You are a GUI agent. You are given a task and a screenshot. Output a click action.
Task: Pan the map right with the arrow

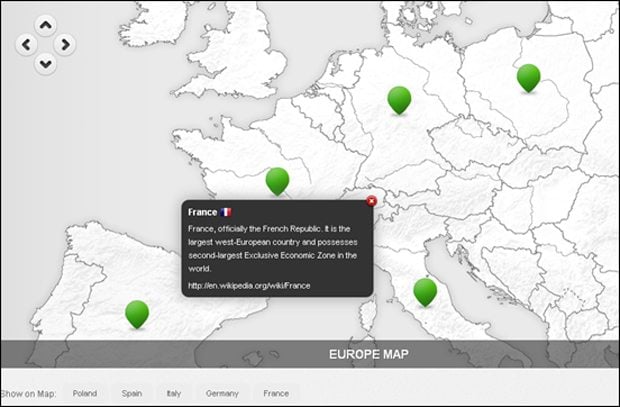pyautogui.click(x=65, y=44)
